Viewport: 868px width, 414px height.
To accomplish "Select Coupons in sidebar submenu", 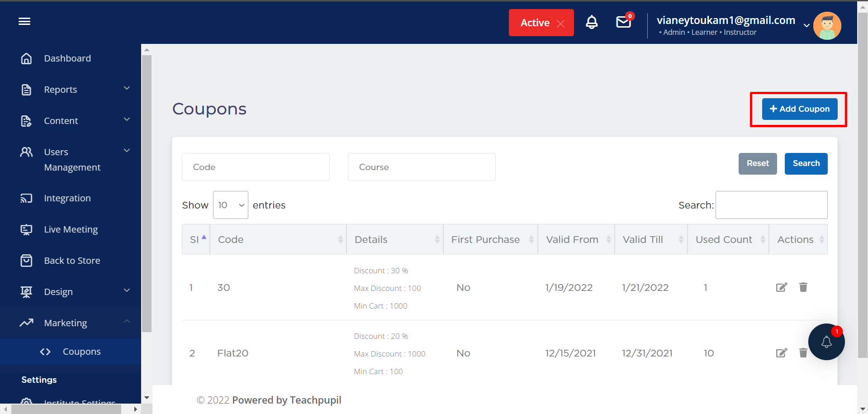I will (81, 352).
